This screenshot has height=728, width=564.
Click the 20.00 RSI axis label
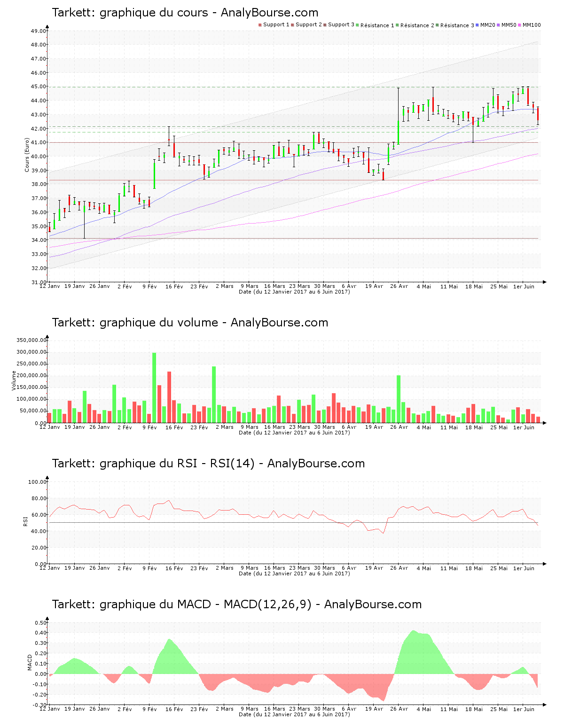[39, 548]
